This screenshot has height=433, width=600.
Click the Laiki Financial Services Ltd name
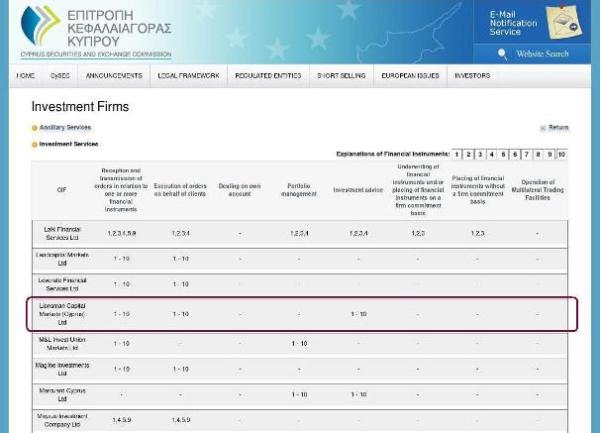point(62,233)
